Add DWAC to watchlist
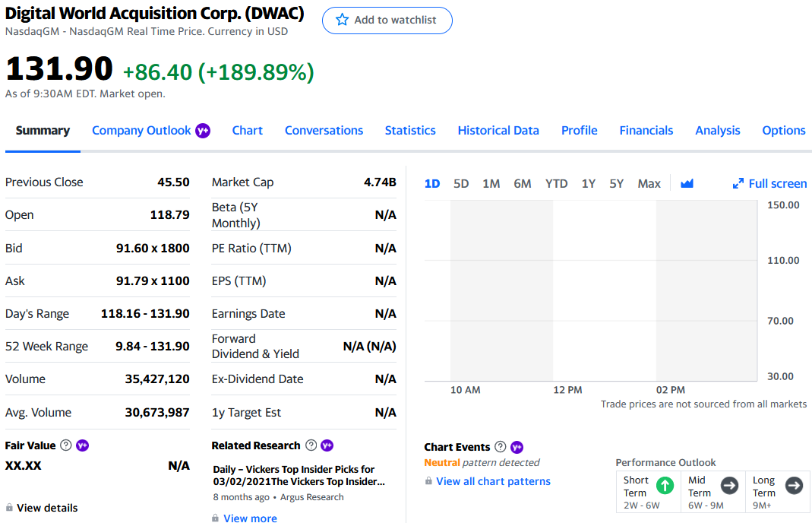The height and width of the screenshot is (523, 812). coord(387,21)
